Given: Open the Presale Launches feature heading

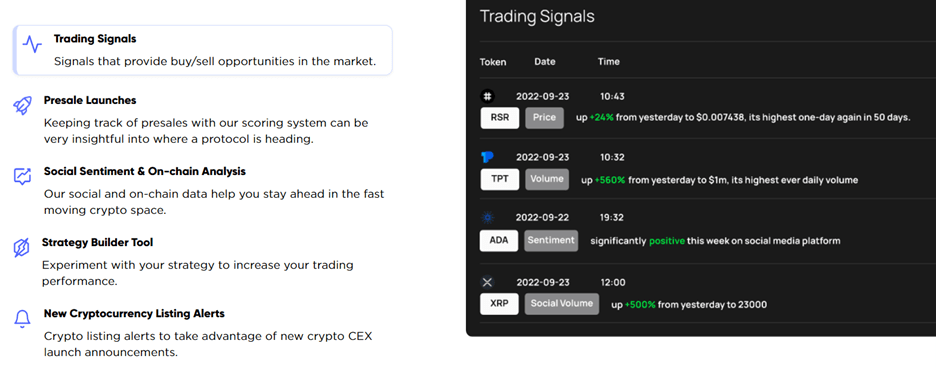Looking at the screenshot, I should [x=90, y=100].
